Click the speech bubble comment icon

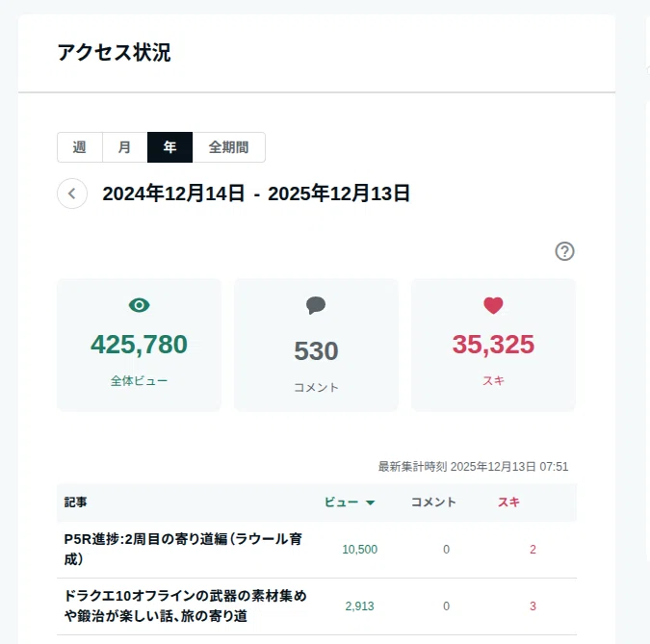(x=316, y=306)
